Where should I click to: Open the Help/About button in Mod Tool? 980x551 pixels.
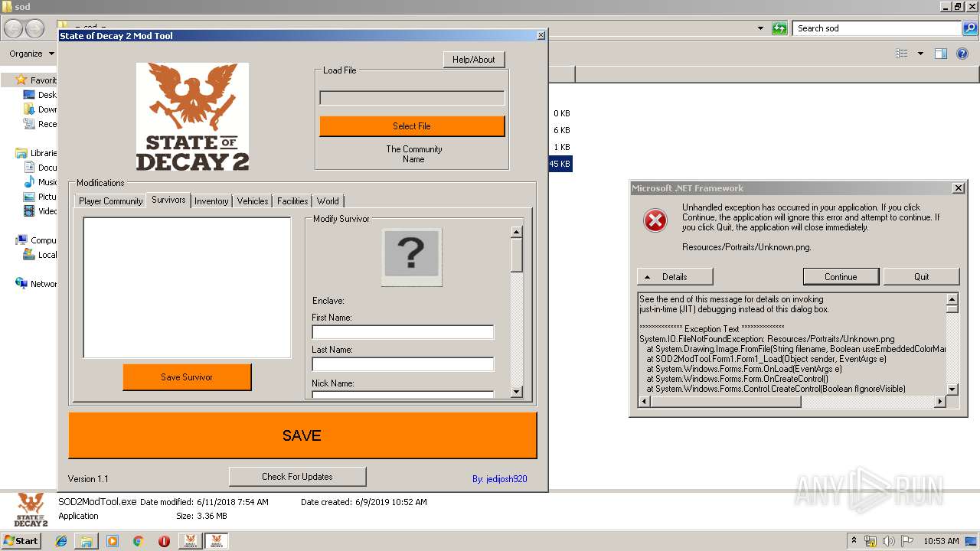pos(474,60)
